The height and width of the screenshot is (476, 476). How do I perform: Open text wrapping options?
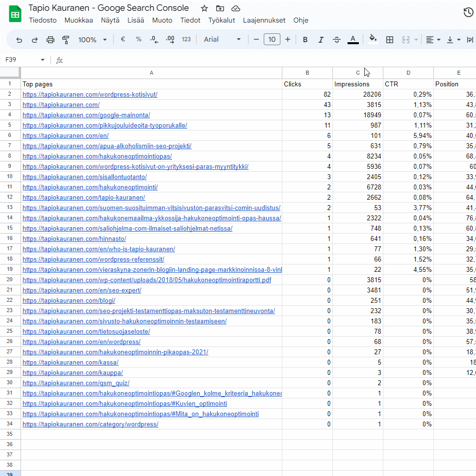coord(470,40)
